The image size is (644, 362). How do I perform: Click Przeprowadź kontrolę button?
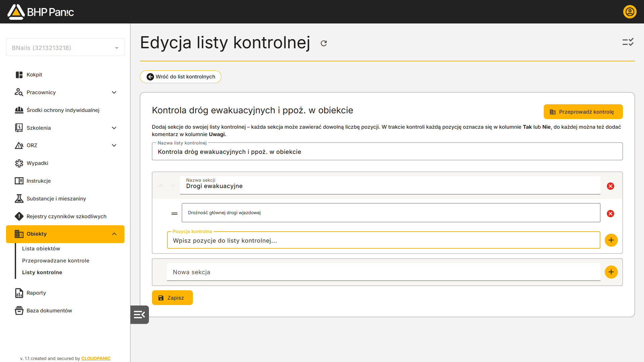(583, 112)
